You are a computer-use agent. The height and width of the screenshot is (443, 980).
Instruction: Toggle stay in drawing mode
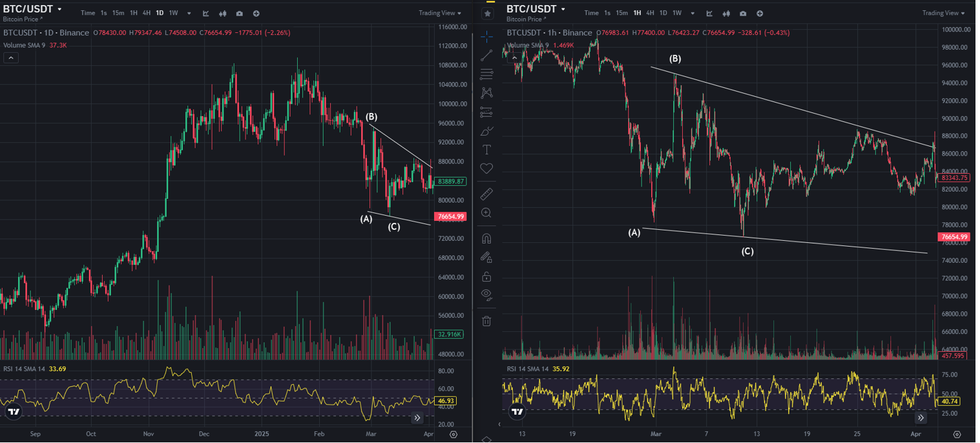tap(486, 257)
